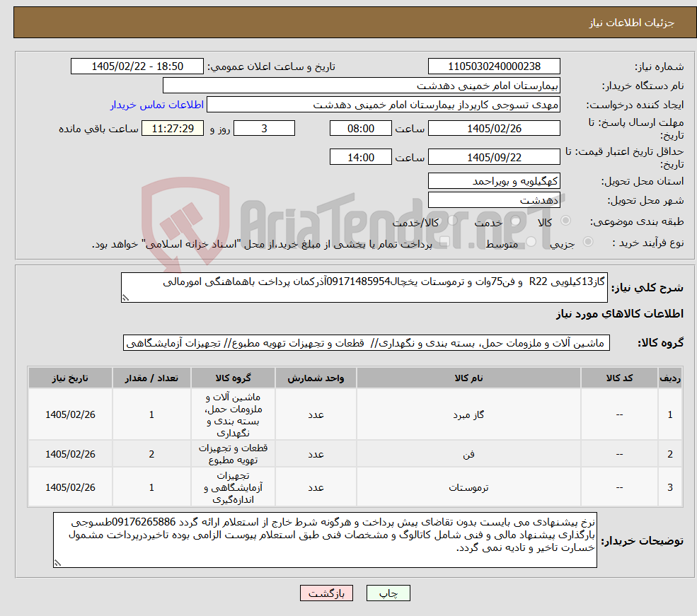Select the خدمت radio button
This screenshot has width=697, height=616.
[516, 220]
